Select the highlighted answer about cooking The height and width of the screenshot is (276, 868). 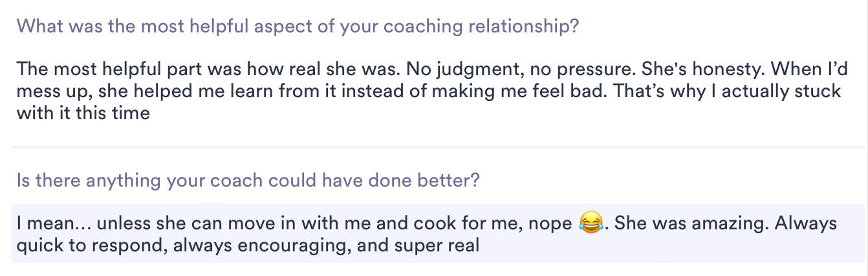click(427, 235)
